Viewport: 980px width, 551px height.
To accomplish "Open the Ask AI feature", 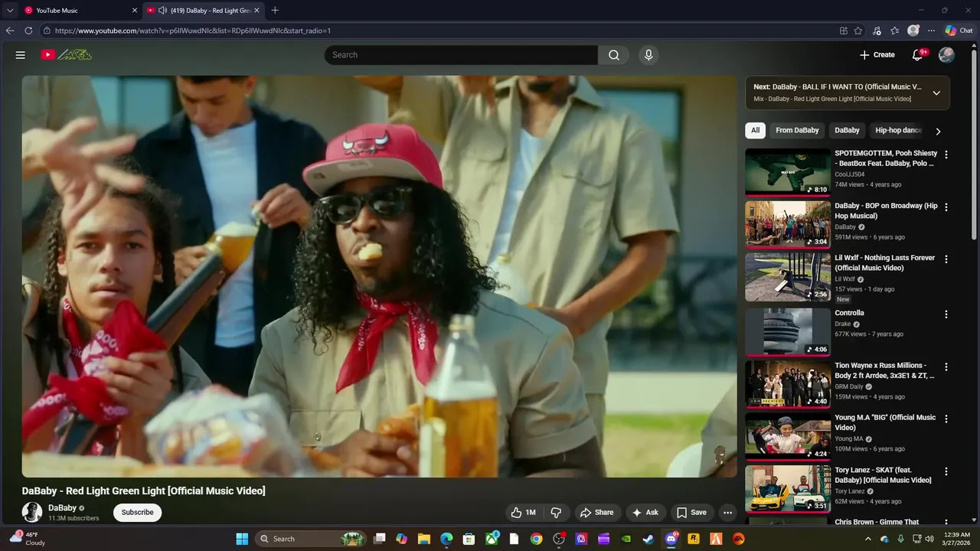I will [645, 513].
